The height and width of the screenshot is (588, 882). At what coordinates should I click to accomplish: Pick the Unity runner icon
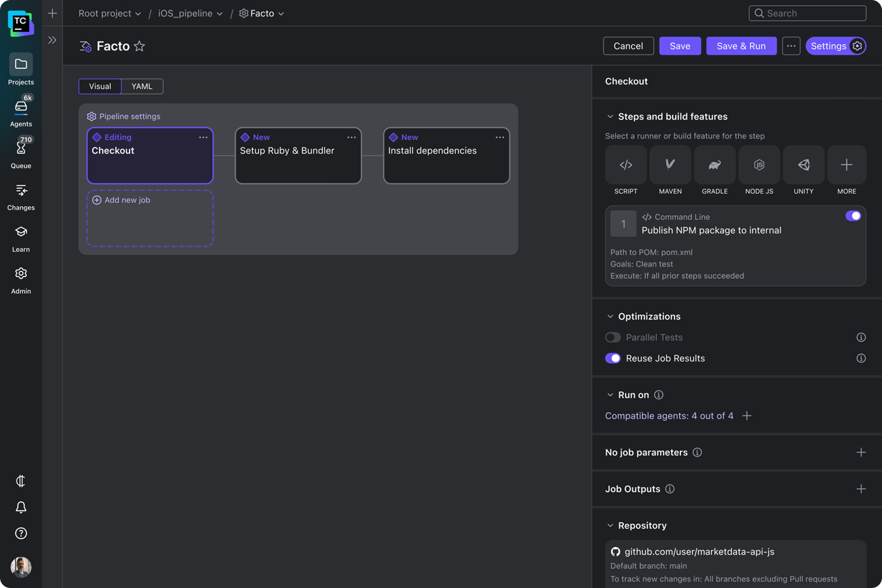point(803,165)
